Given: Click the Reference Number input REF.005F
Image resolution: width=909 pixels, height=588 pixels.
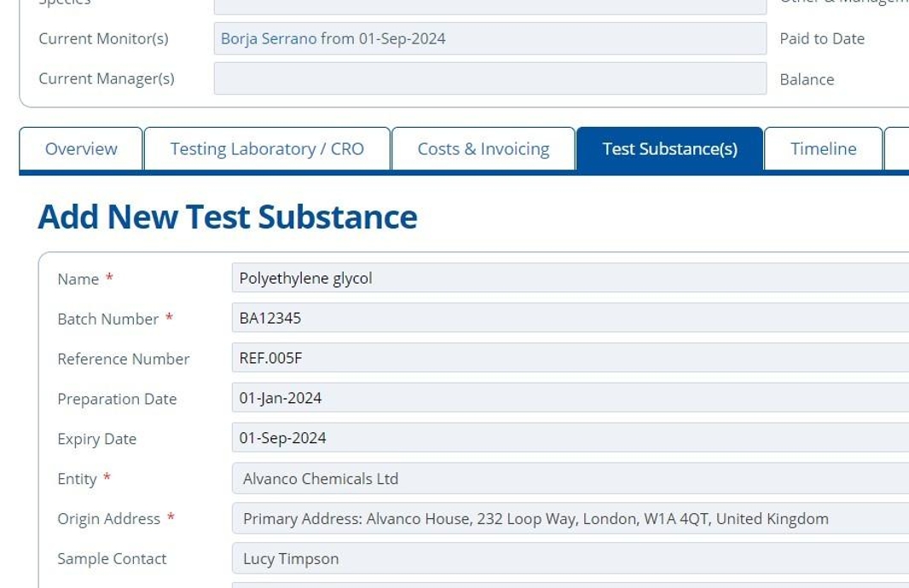Looking at the screenshot, I should point(569,358).
